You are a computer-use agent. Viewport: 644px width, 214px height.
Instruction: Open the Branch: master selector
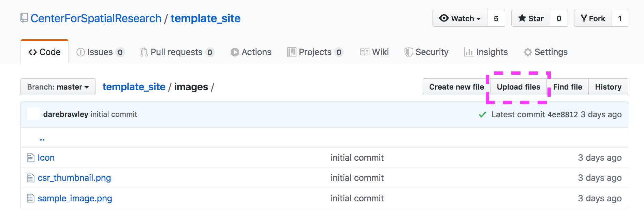tap(58, 87)
